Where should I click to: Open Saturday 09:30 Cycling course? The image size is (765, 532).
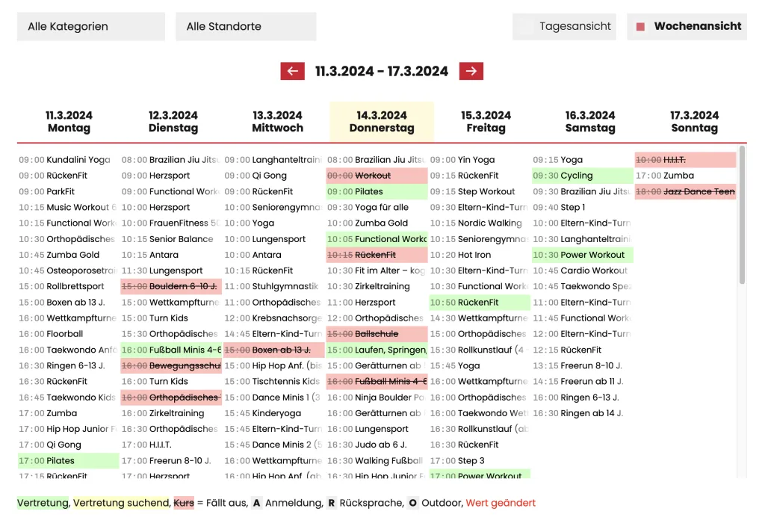[583, 176]
